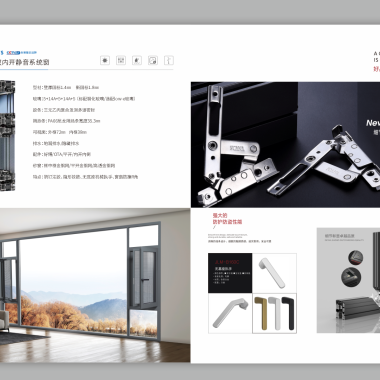Click the single white handle image at upper right of the grid

(x=274, y=273)
